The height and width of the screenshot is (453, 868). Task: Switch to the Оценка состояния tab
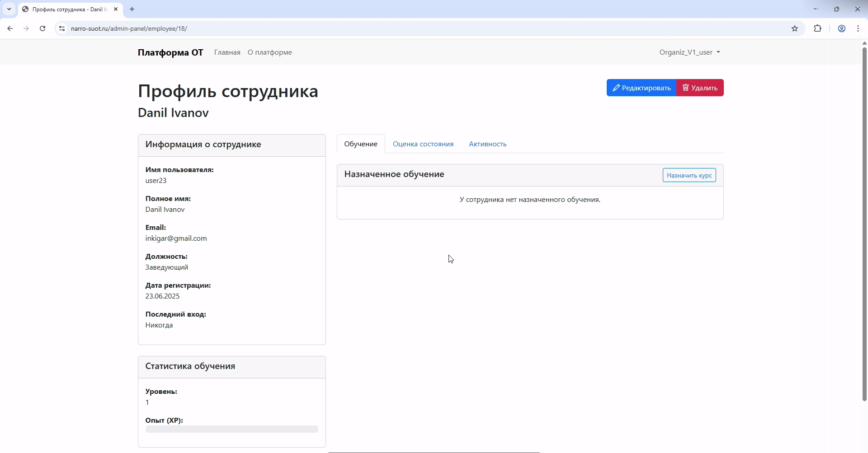(x=423, y=144)
